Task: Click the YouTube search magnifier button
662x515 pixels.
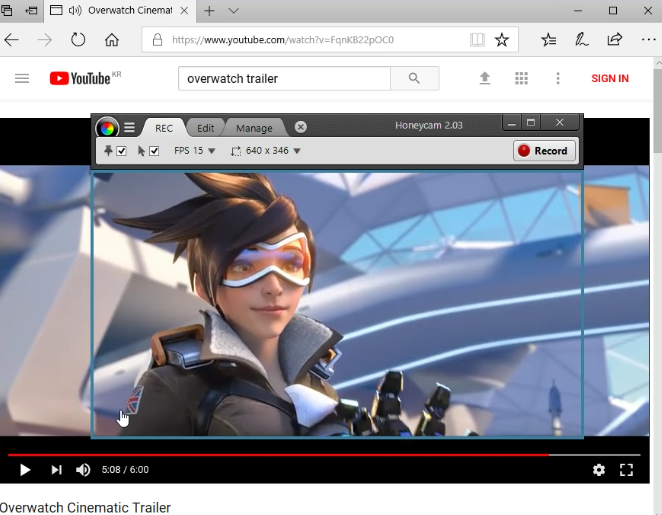Action: pyautogui.click(x=415, y=79)
